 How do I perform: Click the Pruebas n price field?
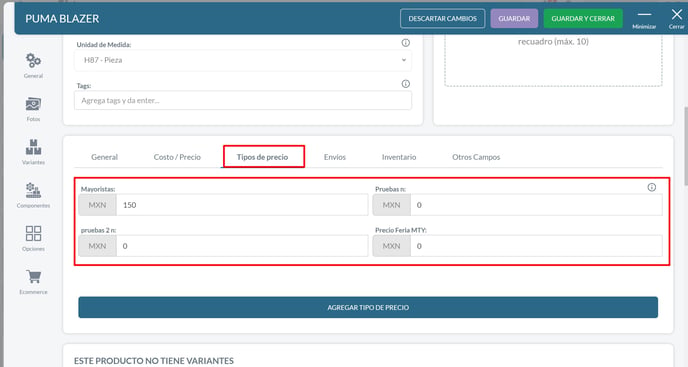536,205
